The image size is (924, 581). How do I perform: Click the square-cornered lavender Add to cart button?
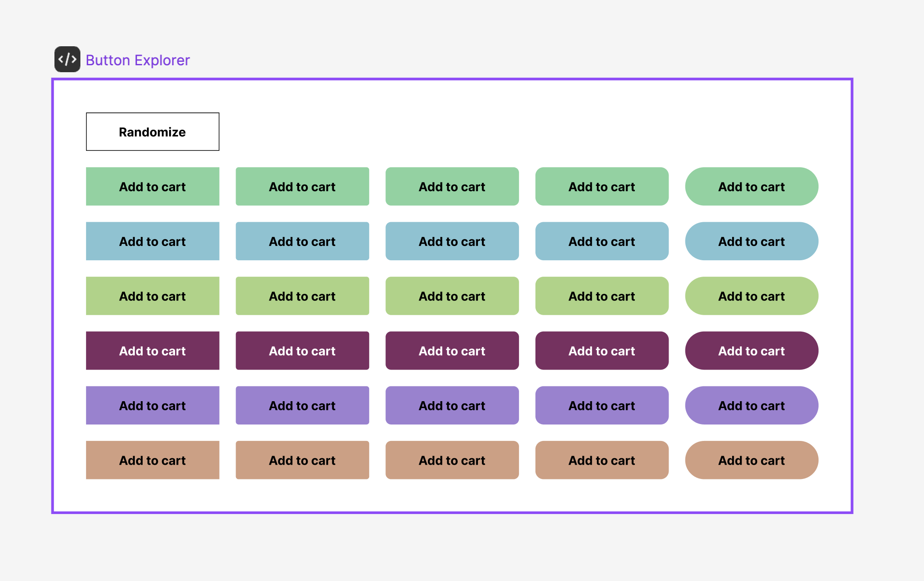tap(153, 405)
